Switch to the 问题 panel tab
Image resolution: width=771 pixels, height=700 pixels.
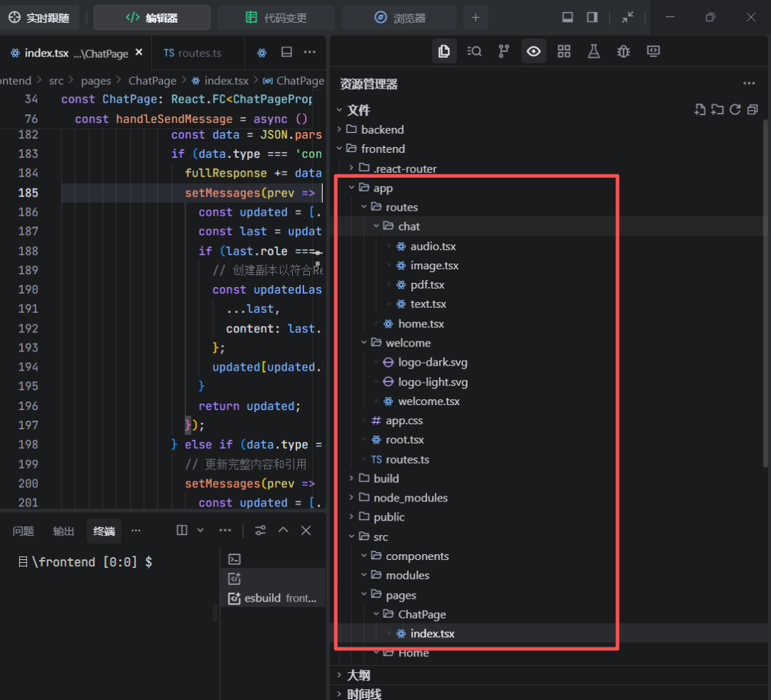23,531
